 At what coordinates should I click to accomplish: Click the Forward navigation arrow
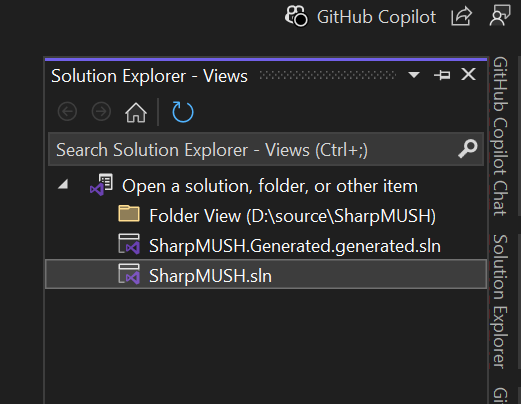pos(101,112)
